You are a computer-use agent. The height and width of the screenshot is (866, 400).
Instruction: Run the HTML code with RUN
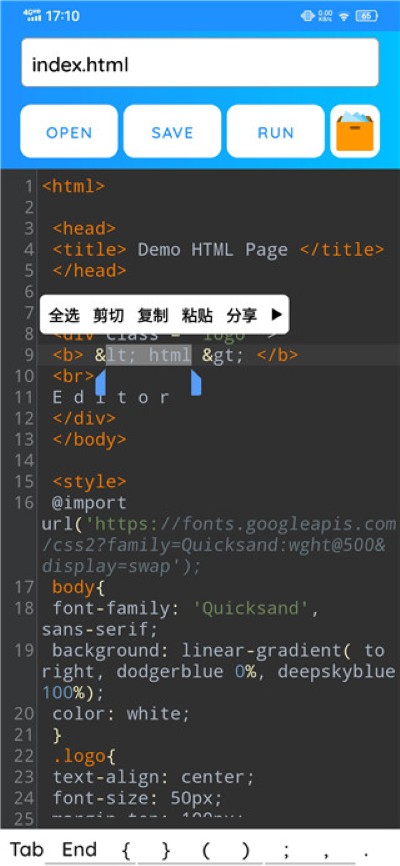[x=276, y=131]
